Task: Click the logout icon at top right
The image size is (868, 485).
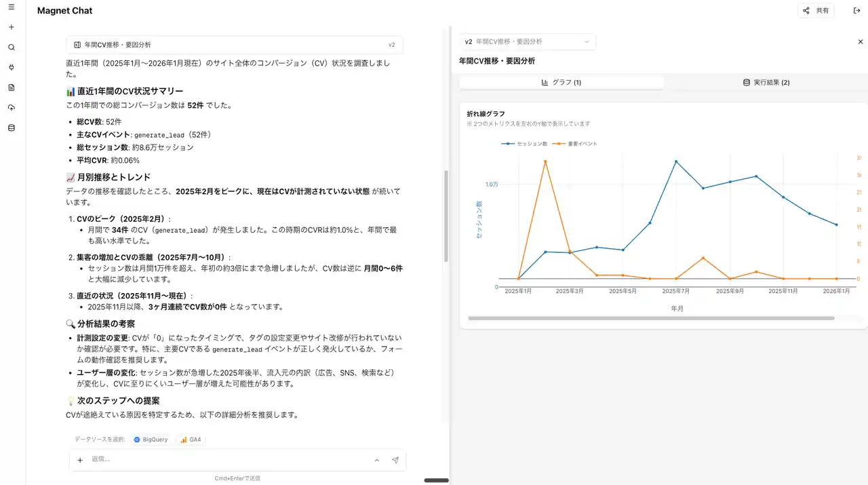Action: tap(856, 10)
